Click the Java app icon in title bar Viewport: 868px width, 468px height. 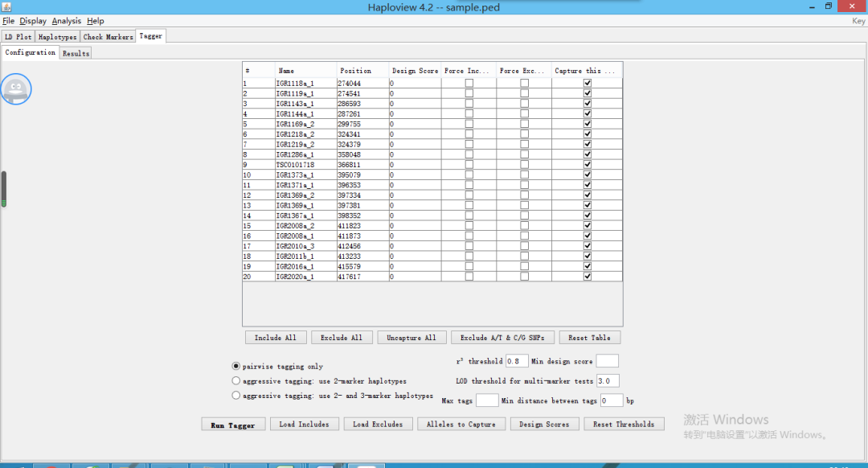[x=6, y=6]
